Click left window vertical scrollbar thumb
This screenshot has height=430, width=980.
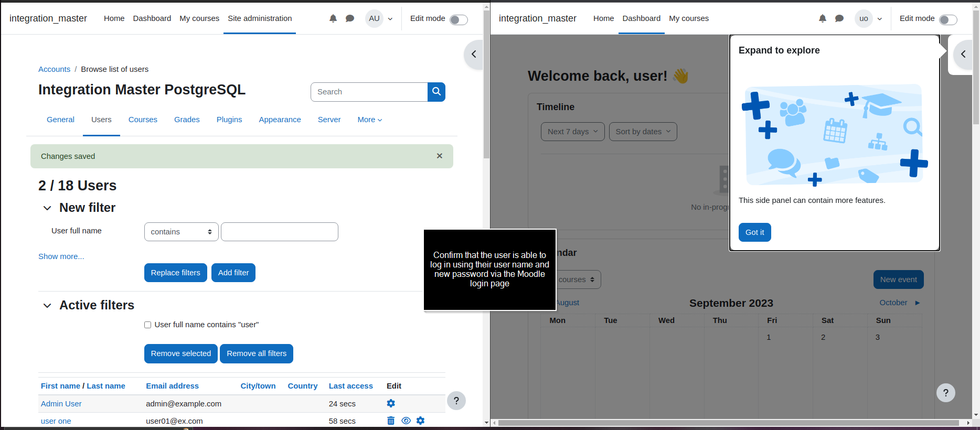point(486,84)
